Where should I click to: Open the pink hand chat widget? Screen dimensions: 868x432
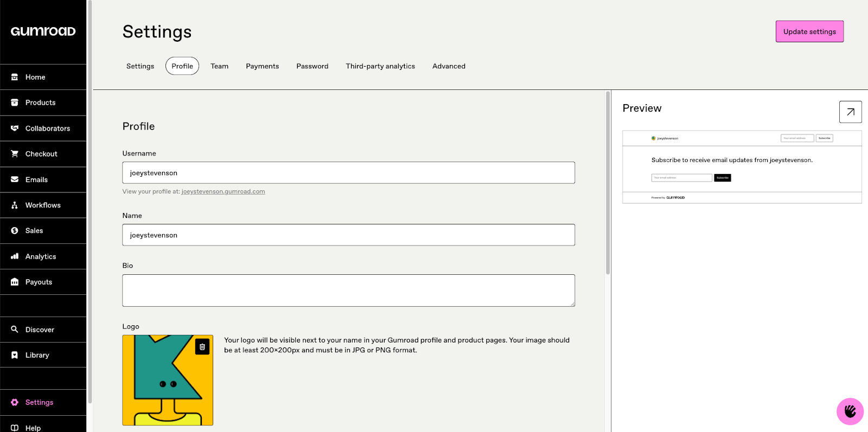click(850, 411)
